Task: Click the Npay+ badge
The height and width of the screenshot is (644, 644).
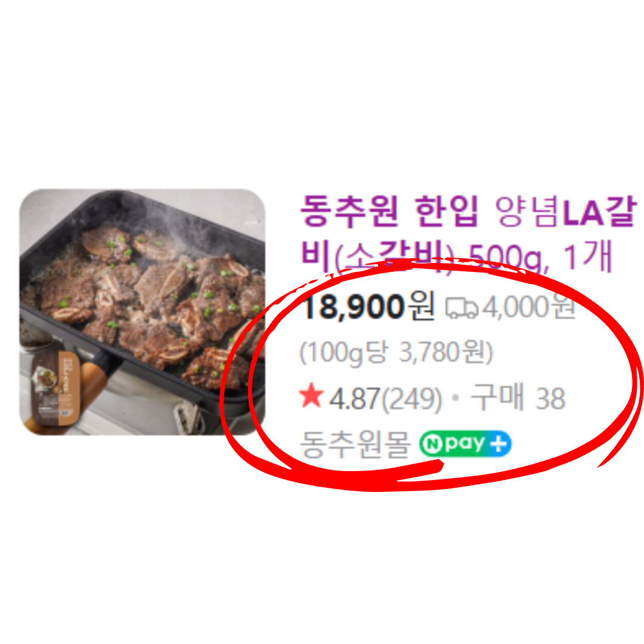Action: point(465,444)
